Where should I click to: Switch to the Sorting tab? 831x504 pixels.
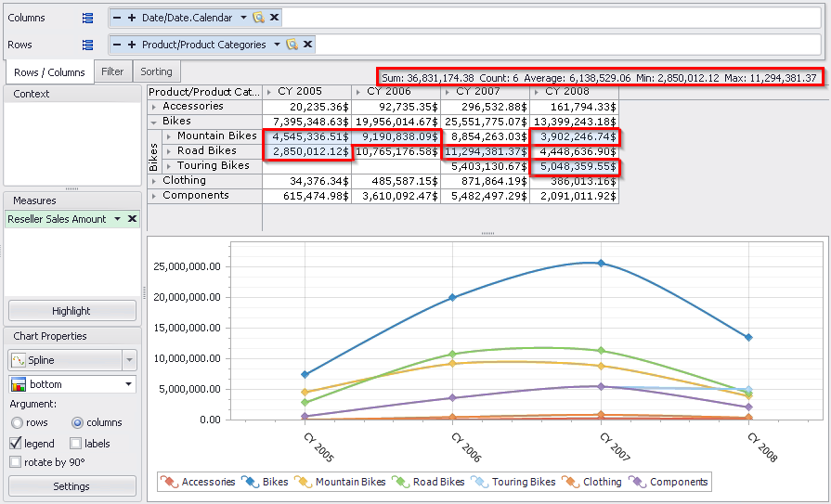pos(156,71)
